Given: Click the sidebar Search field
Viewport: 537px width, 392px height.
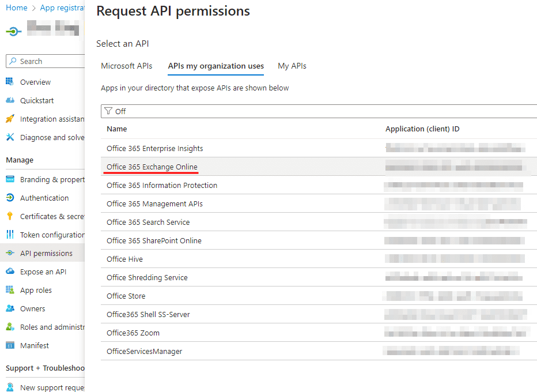Looking at the screenshot, I should (45, 61).
